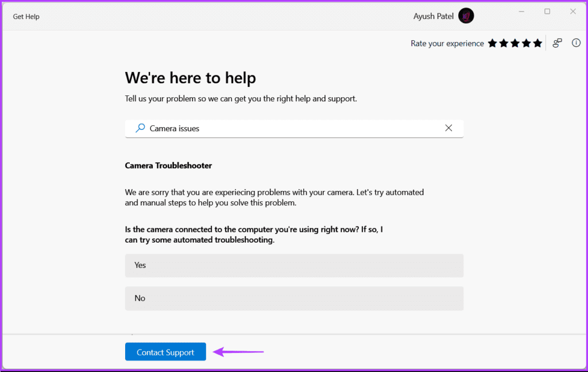This screenshot has width=588, height=372.
Task: Close the Get Help window
Action: [573, 11]
